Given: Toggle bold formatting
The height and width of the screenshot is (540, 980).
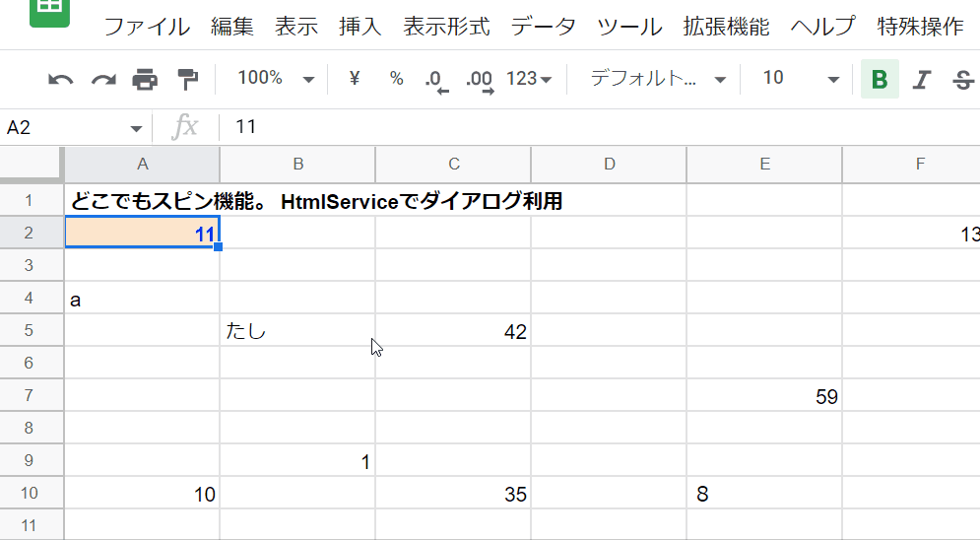Looking at the screenshot, I should pyautogui.click(x=880, y=79).
